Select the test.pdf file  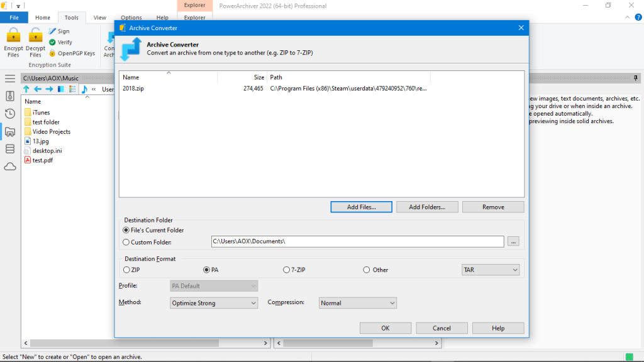[38, 160]
